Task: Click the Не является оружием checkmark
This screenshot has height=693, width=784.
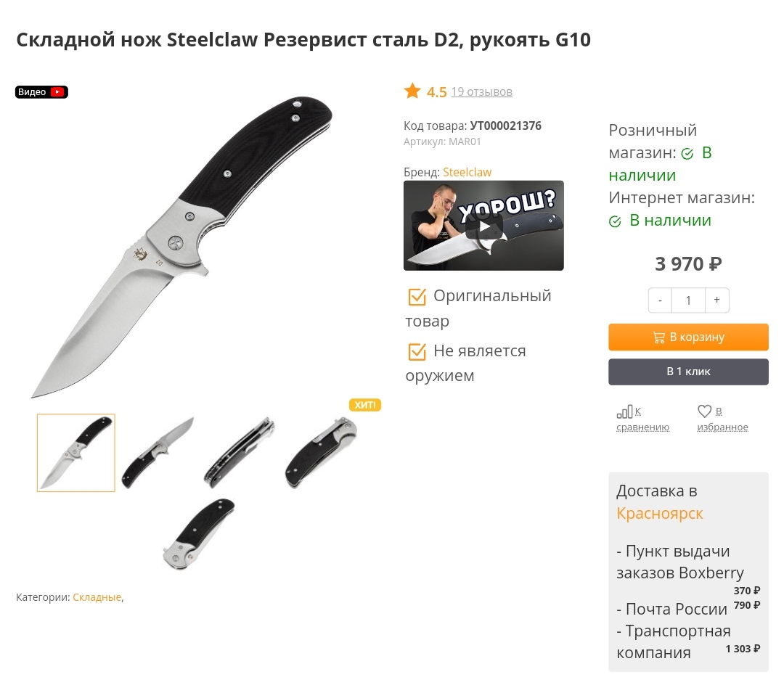Action: 417,352
